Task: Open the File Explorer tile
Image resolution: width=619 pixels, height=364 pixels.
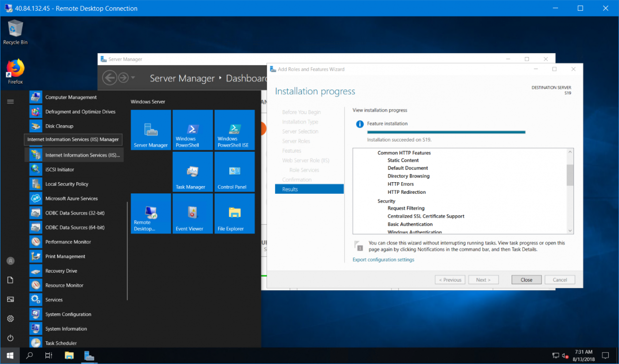Action: point(235,214)
